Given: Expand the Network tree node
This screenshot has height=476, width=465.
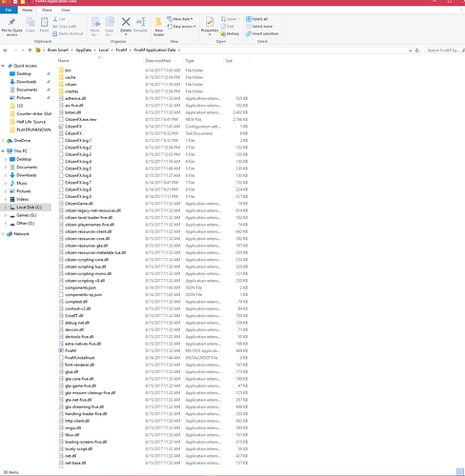Looking at the screenshot, I should 3,234.
